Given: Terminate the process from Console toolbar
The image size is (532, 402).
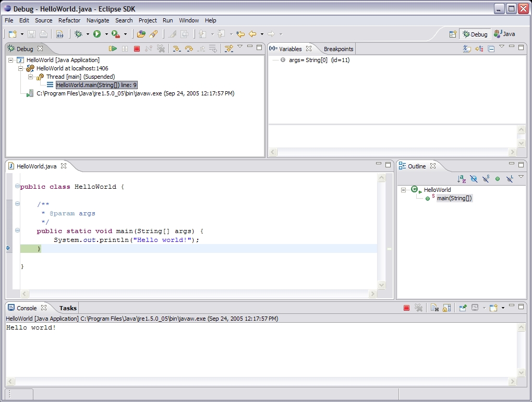Looking at the screenshot, I should click(406, 308).
